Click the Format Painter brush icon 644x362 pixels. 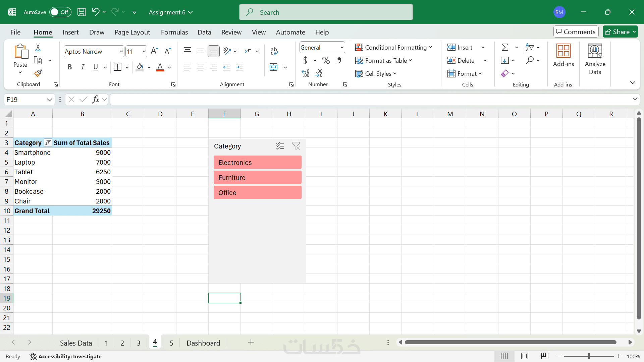point(38,73)
